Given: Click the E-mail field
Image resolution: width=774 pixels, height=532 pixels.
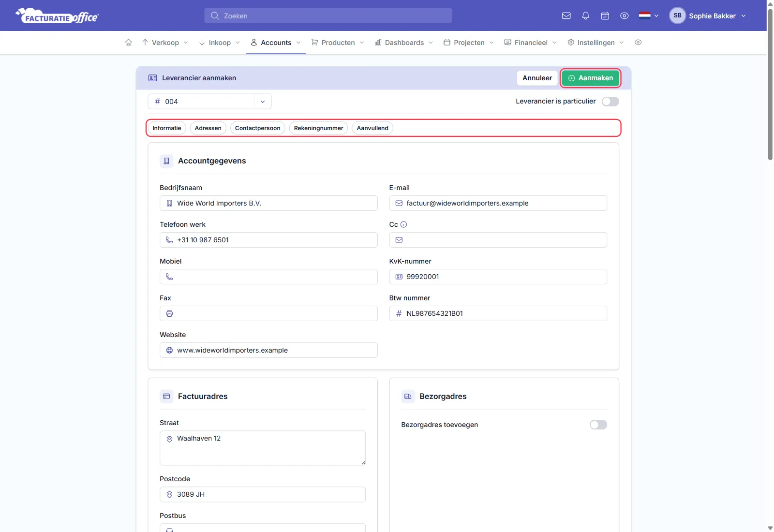Looking at the screenshot, I should tap(498, 203).
